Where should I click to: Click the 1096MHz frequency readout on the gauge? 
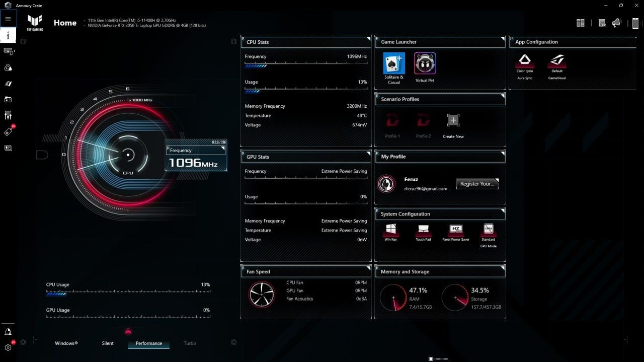click(x=193, y=163)
